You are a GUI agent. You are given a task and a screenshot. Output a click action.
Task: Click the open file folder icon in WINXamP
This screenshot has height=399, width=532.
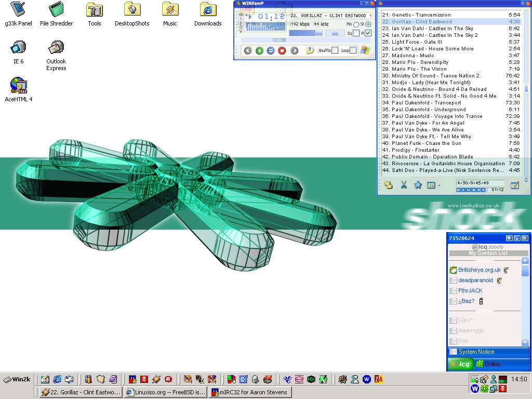(x=310, y=50)
